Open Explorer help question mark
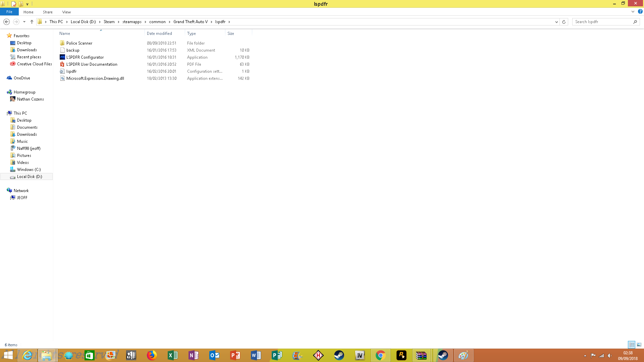This screenshot has height=362, width=644. (640, 12)
